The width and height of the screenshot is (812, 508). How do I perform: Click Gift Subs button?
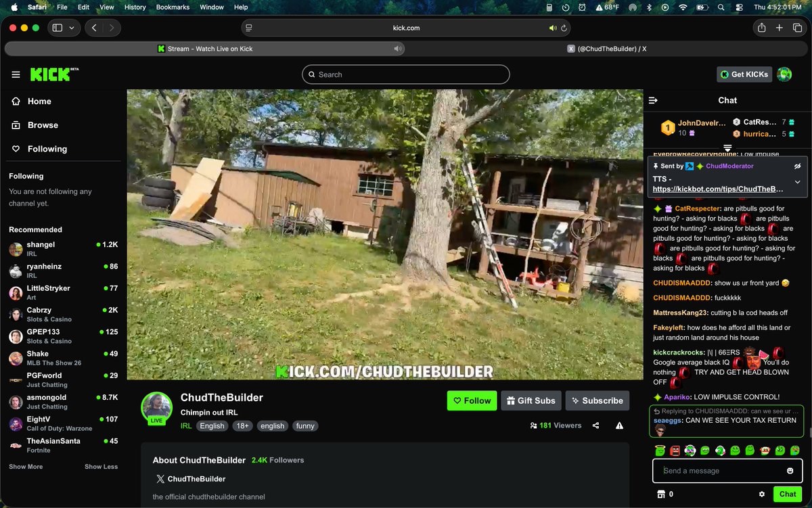pyautogui.click(x=531, y=400)
